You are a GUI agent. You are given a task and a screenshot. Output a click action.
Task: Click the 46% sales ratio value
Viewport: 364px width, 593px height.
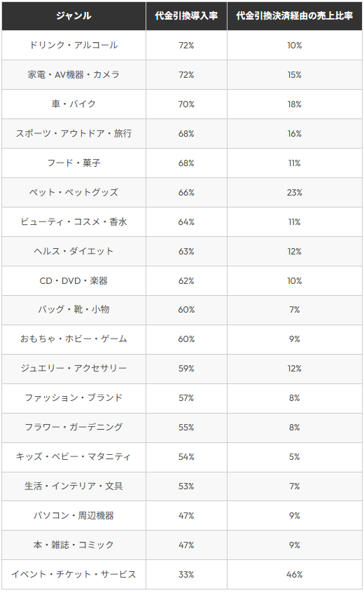pos(295,575)
